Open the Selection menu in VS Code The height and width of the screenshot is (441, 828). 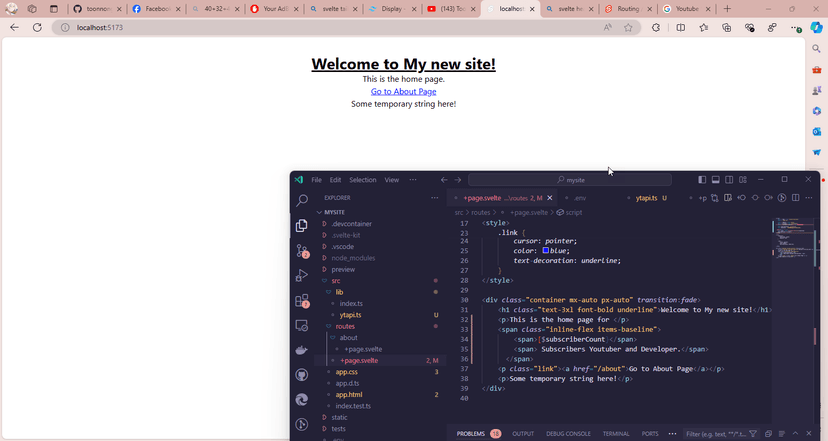tap(362, 180)
